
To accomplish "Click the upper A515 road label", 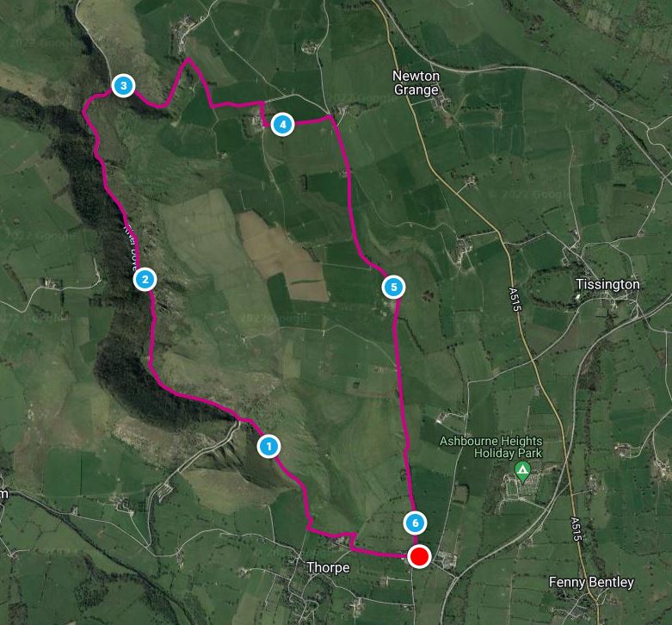I will point(515,300).
